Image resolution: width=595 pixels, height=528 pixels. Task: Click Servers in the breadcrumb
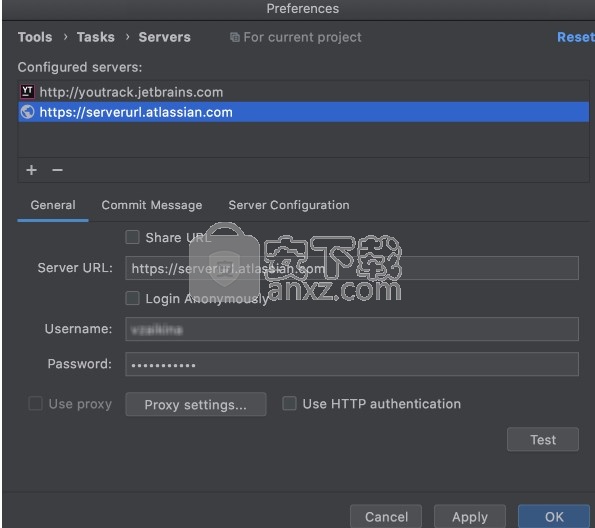(x=164, y=37)
